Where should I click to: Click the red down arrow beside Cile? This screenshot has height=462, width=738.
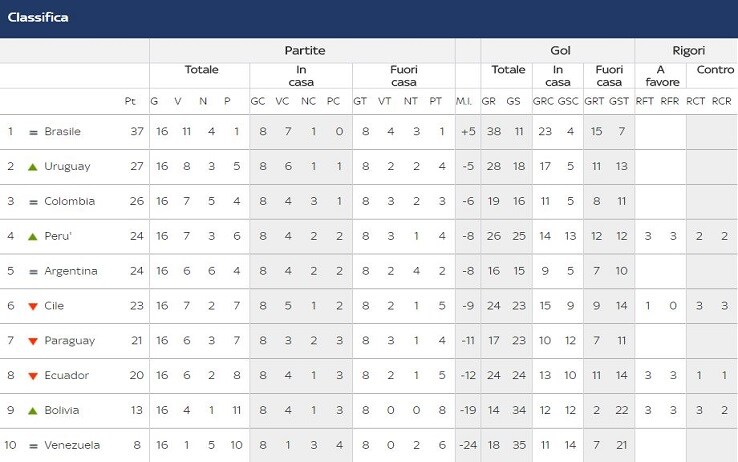[32, 306]
